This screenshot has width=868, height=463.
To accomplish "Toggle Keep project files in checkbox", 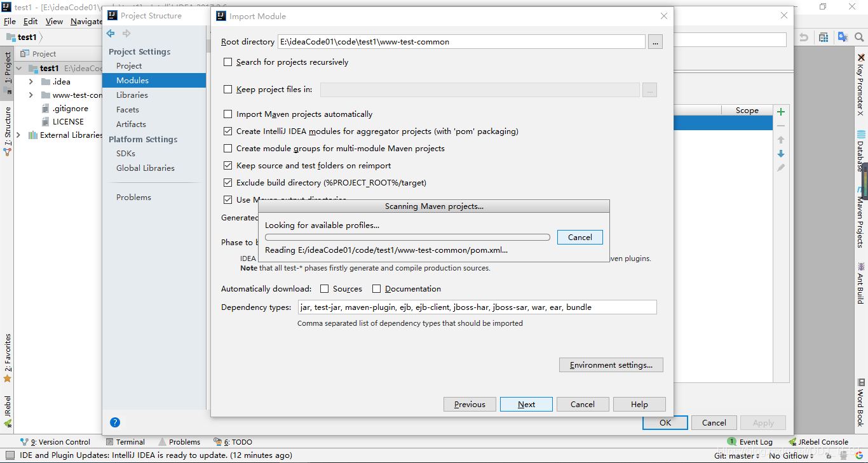I will pyautogui.click(x=227, y=90).
